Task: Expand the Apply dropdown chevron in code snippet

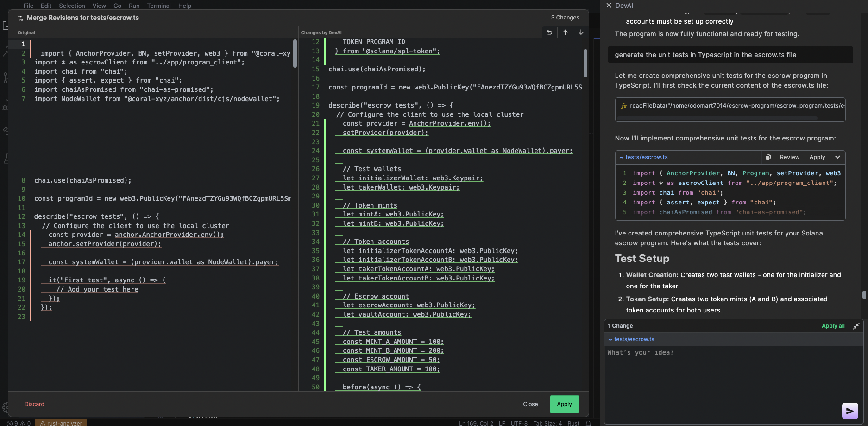Action: 837,157
